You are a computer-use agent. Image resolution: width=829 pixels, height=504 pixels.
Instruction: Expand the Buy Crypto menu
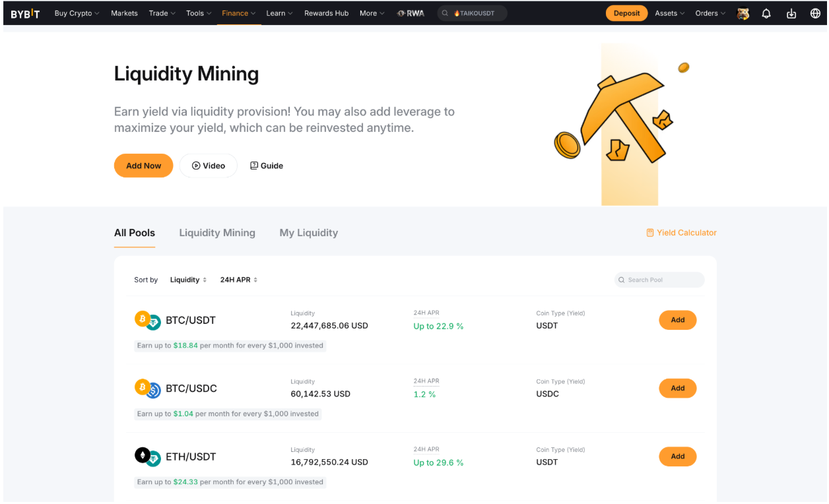pyautogui.click(x=77, y=13)
